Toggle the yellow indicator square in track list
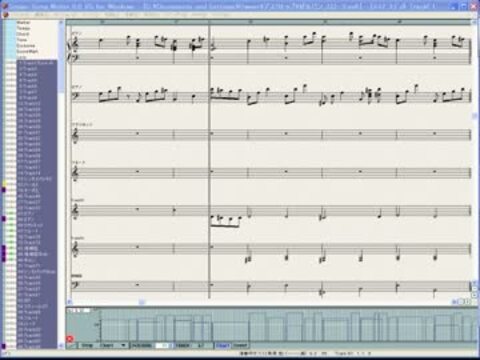This screenshot has width=480, height=360. (4, 184)
